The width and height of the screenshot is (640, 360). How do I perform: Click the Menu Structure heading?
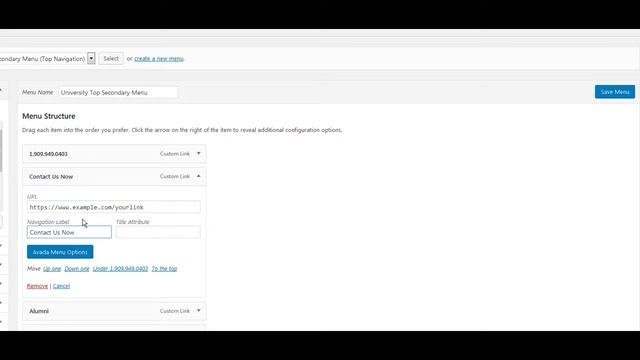click(49, 116)
